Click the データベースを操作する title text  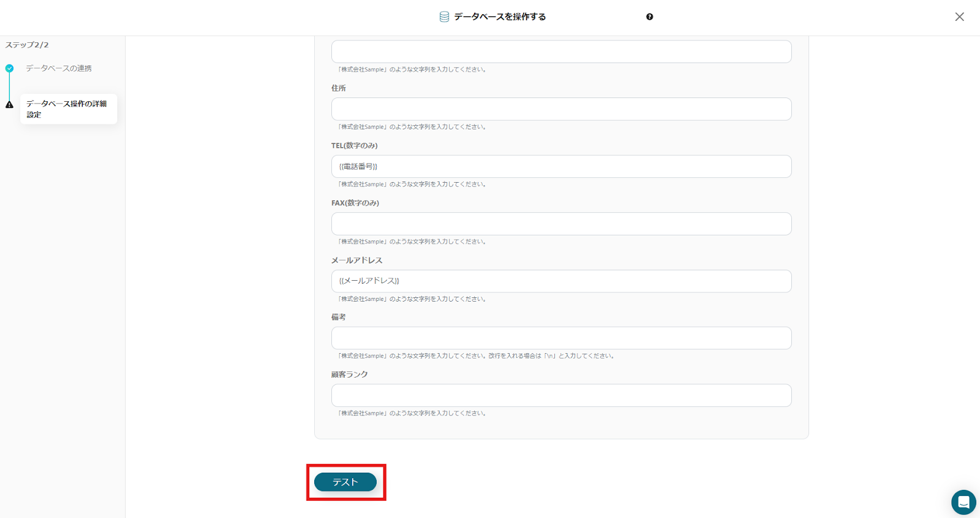[x=500, y=17]
